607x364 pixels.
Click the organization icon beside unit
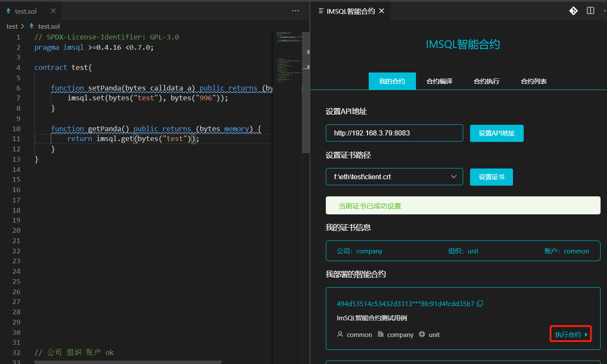(422, 334)
